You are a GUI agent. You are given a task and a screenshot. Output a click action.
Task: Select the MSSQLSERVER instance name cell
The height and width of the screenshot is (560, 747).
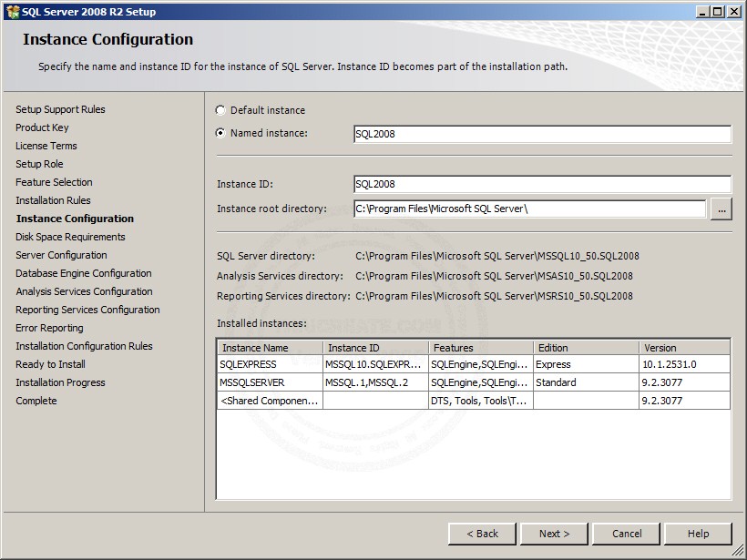coord(271,382)
